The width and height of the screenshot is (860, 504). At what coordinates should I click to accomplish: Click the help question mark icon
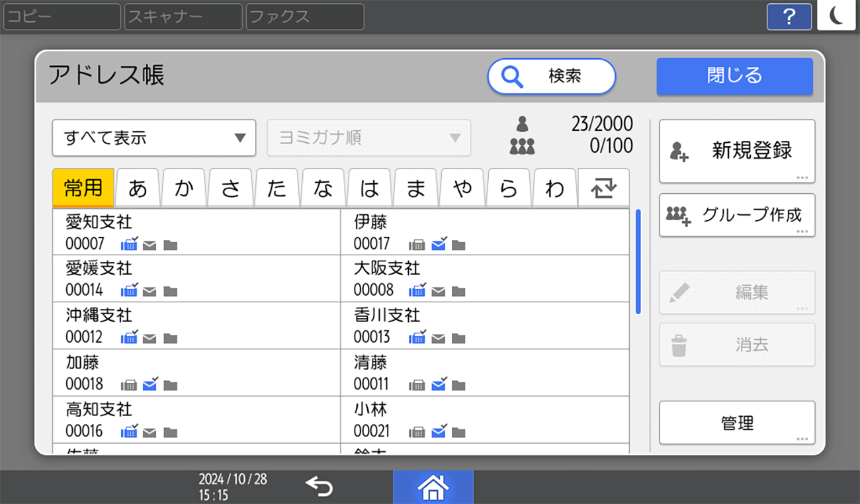coord(789,17)
